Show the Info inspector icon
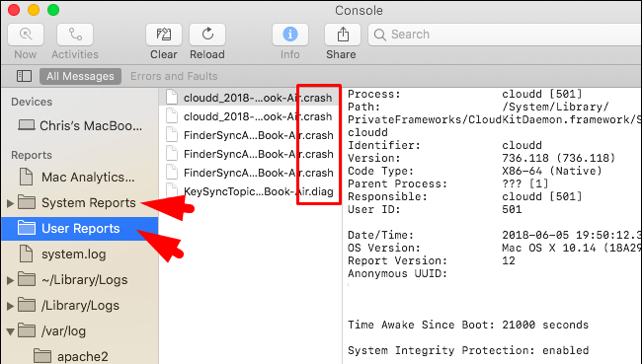 click(x=290, y=35)
